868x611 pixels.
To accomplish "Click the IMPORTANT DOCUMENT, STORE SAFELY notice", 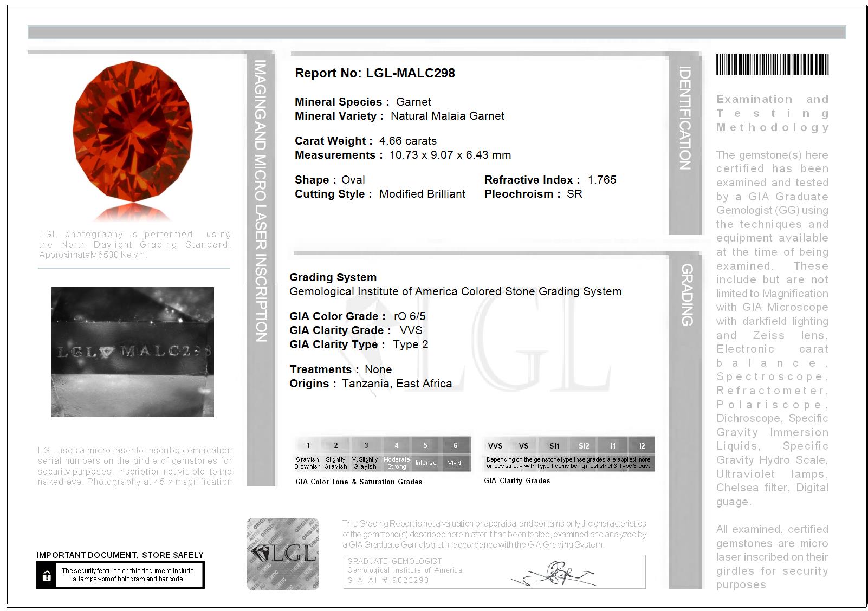I will tap(120, 555).
